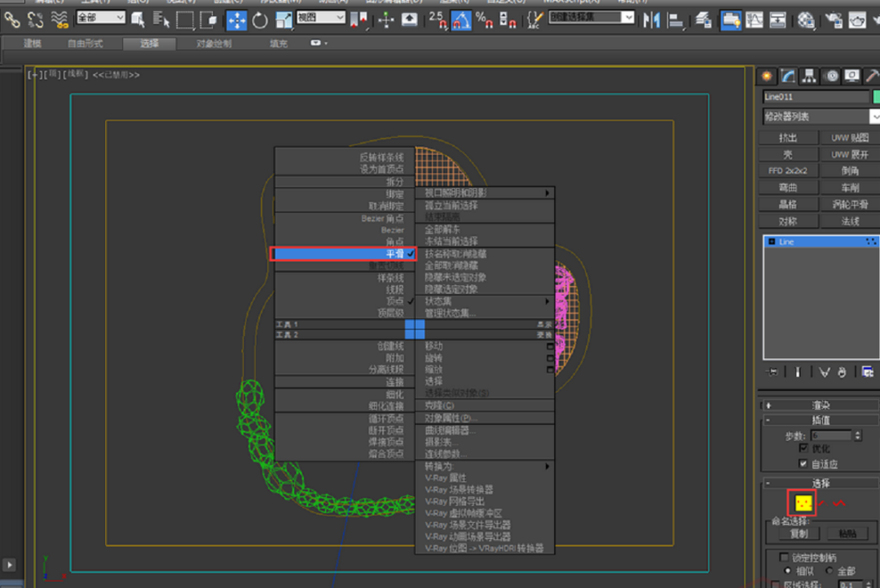Uncheck the 优化 checkbox
The image size is (880, 588).
[x=803, y=449]
